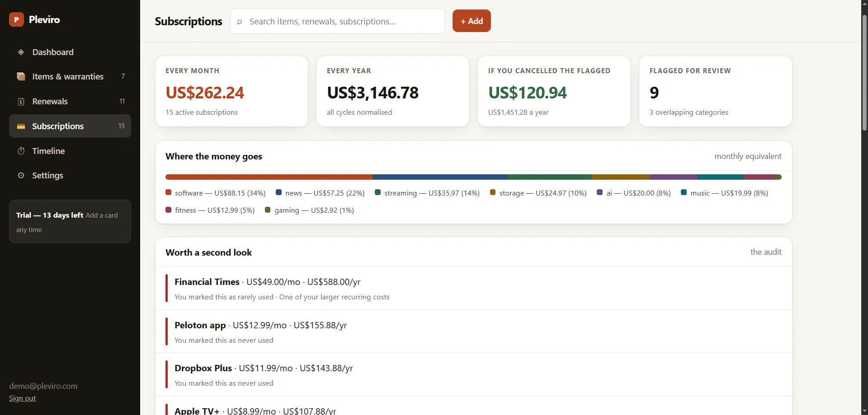
Task: Click the news color swatch in legend
Action: pyautogui.click(x=279, y=192)
